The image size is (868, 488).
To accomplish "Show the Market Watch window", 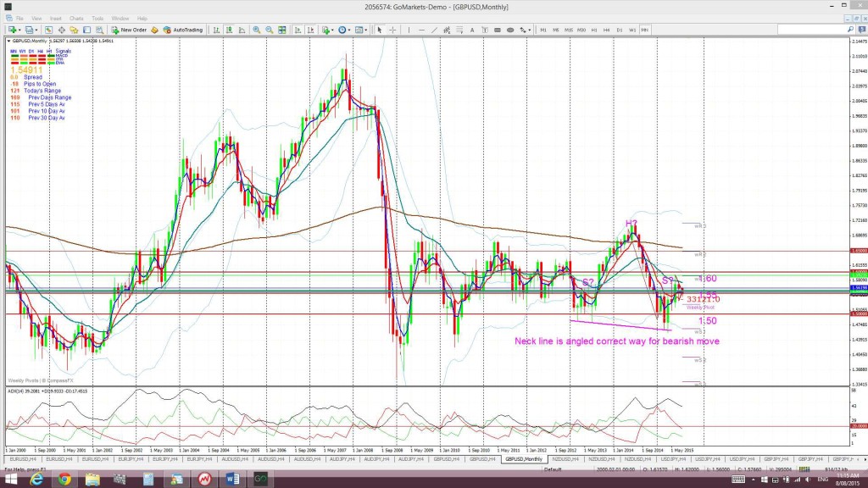I will pos(48,30).
